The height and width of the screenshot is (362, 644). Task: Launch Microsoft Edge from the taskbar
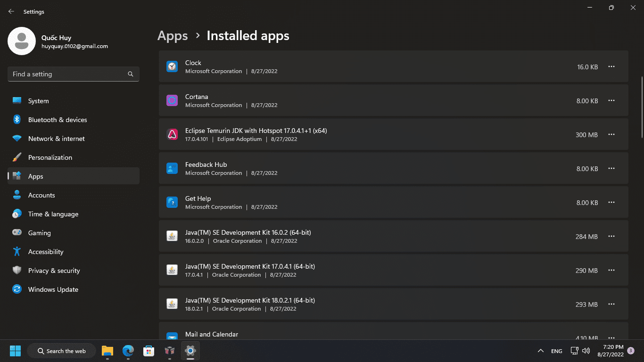point(128,351)
